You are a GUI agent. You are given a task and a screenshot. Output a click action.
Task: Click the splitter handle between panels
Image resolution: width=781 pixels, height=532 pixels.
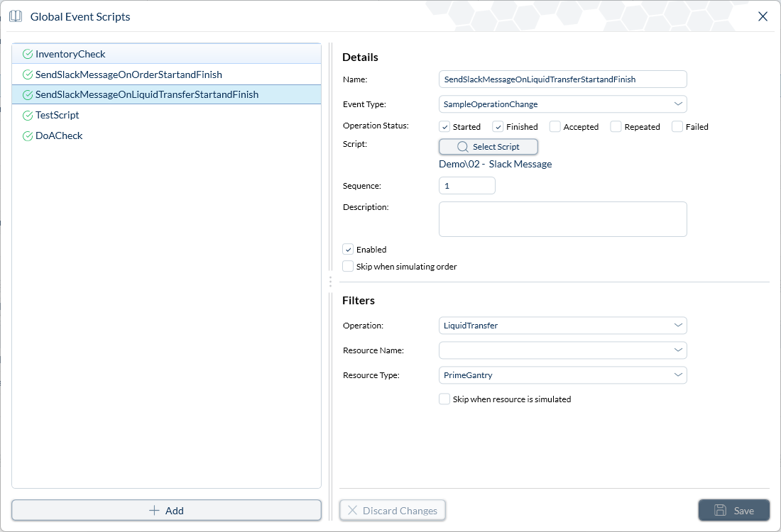330,282
